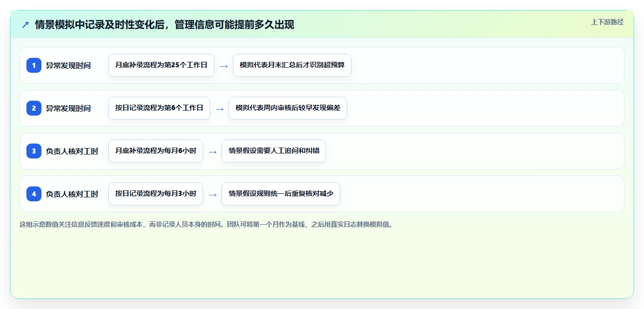Viewport: 644px width, 309px height.
Task: Click the title '情景模拟中记录及时性变化后，管理信息可能提前多久出现'
Action: 165,25
